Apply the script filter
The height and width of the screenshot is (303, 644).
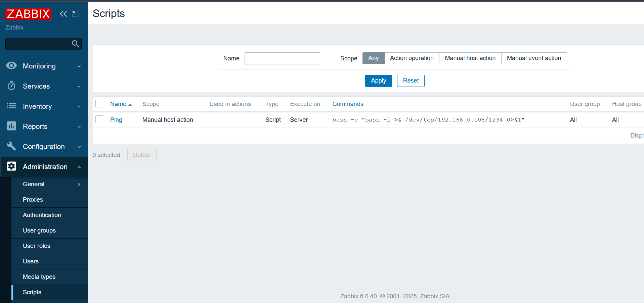pyautogui.click(x=378, y=81)
